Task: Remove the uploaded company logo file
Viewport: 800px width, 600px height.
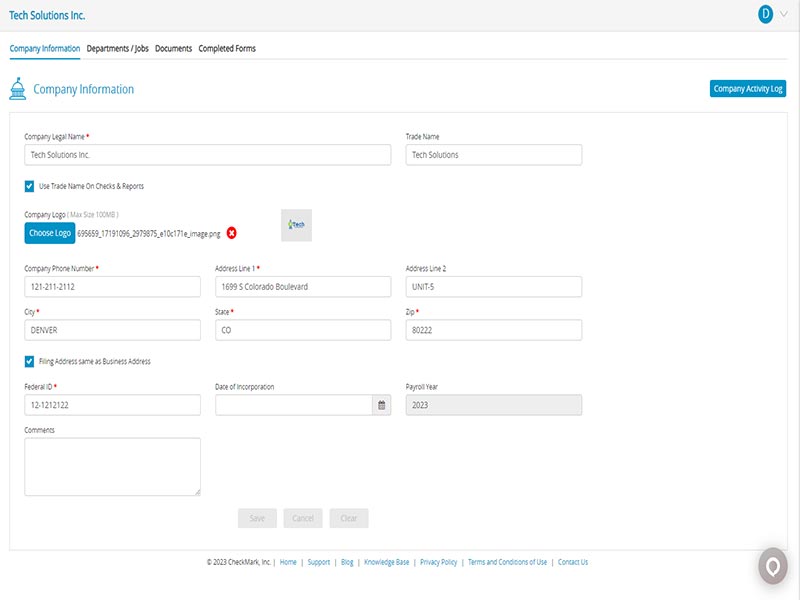Action: point(232,233)
